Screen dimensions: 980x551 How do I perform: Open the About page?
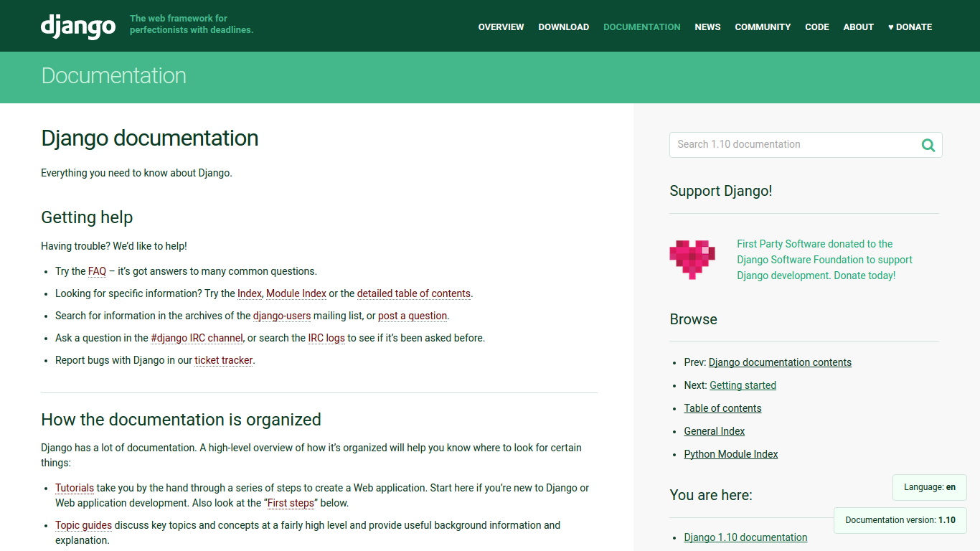pyautogui.click(x=858, y=27)
